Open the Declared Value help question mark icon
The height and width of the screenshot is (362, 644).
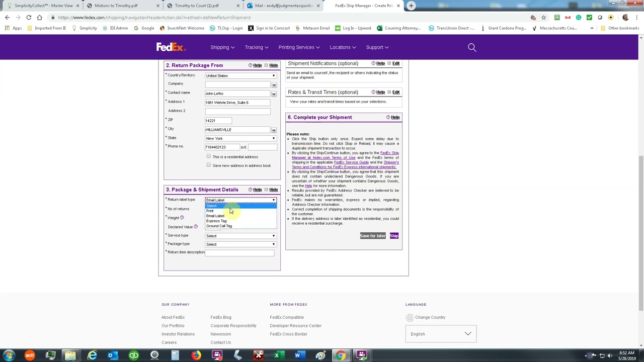pos(195,227)
